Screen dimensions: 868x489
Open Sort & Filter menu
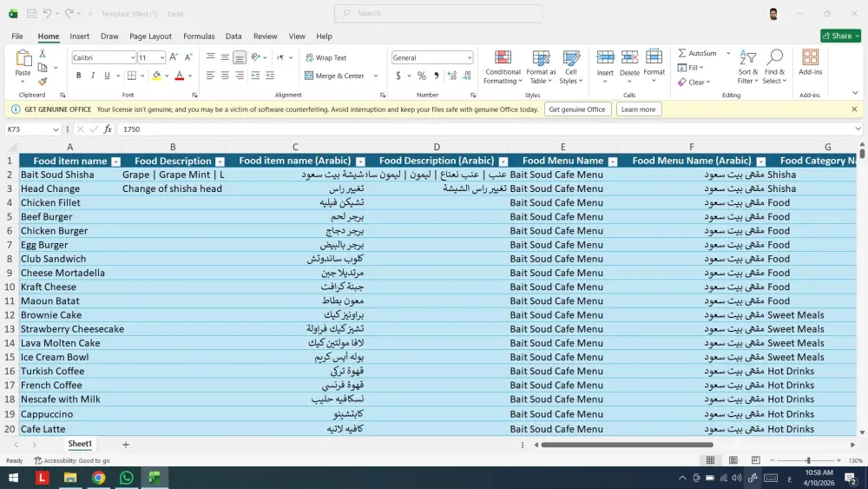748,67
